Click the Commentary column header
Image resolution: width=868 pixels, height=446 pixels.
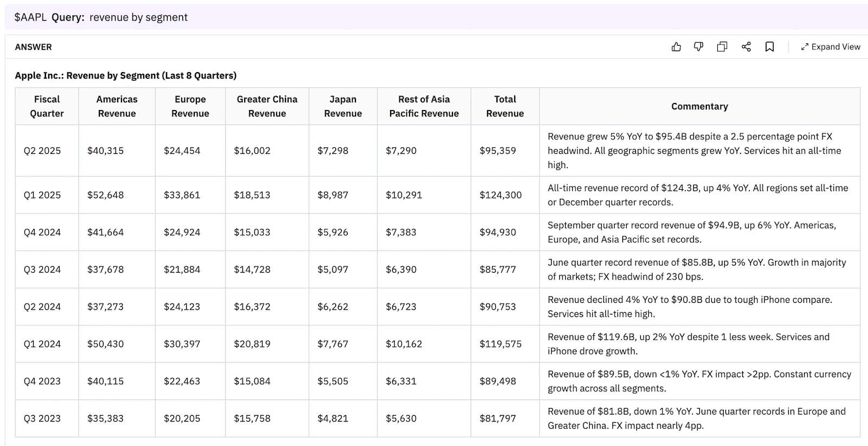[699, 106]
